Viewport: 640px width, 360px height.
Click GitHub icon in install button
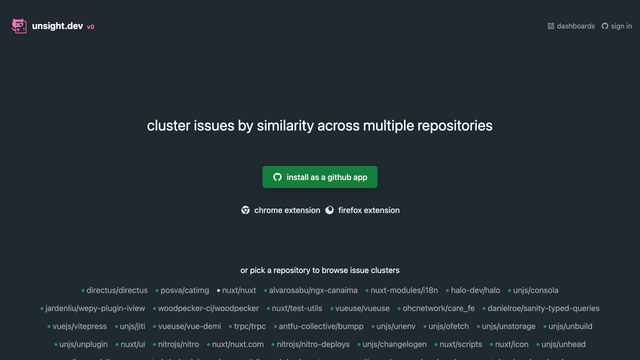[278, 177]
